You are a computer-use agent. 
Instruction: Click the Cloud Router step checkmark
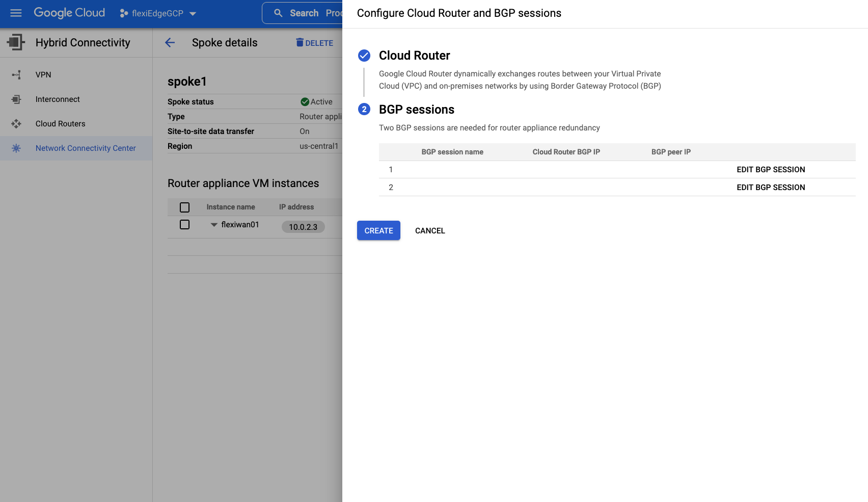click(364, 56)
